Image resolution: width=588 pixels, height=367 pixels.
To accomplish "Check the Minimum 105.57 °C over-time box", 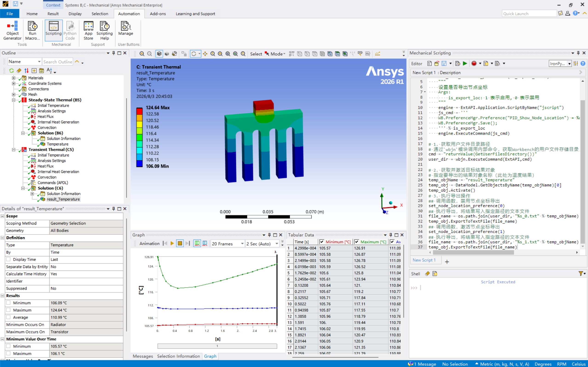I will tap(8, 346).
